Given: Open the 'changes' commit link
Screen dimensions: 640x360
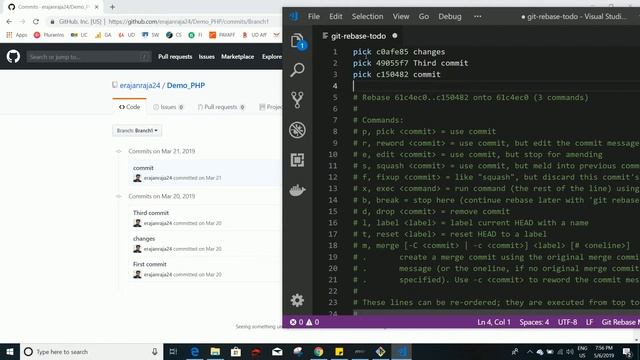Looking at the screenshot, I should click(x=144, y=238).
